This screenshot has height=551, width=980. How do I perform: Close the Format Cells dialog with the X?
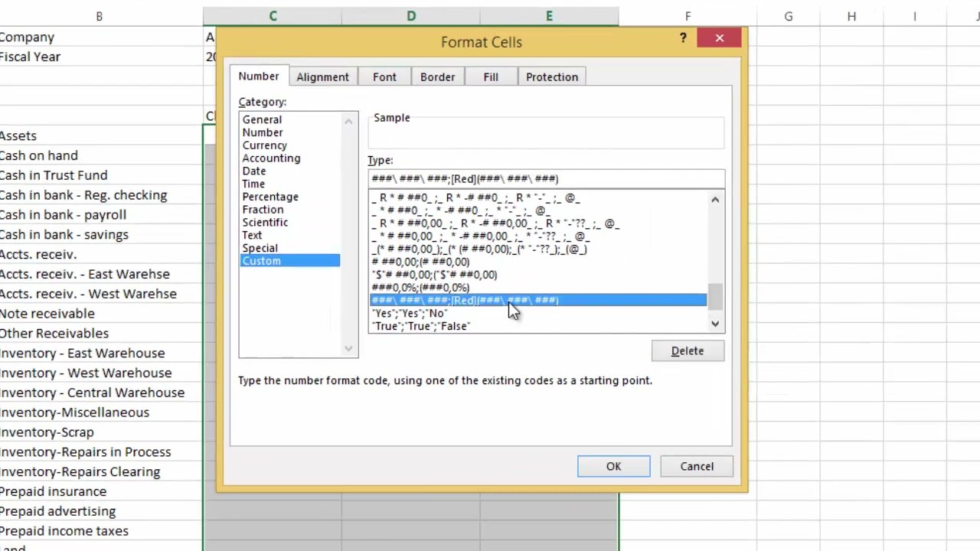(720, 38)
